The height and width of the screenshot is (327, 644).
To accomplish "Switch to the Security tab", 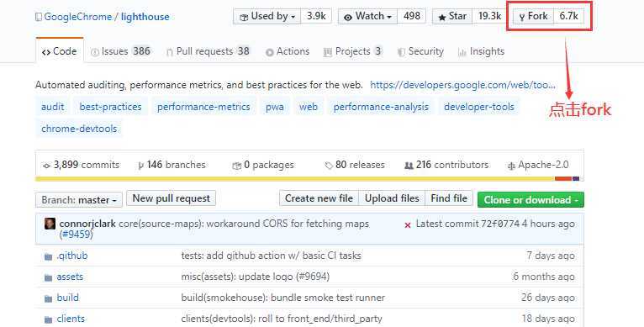I will point(420,51).
